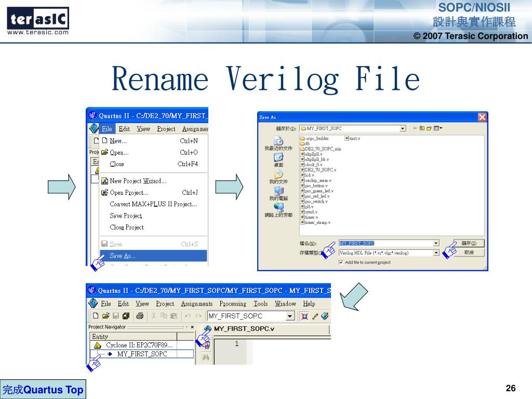Open the Views menu icon in Save As
Viewport: 532px width, 399px height.
click(437, 128)
